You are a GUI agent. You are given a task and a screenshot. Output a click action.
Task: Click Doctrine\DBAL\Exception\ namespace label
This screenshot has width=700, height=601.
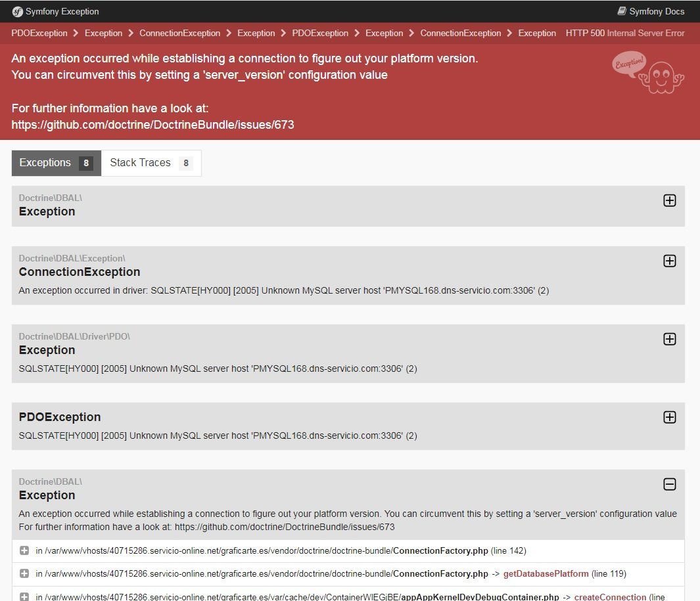[x=72, y=258]
